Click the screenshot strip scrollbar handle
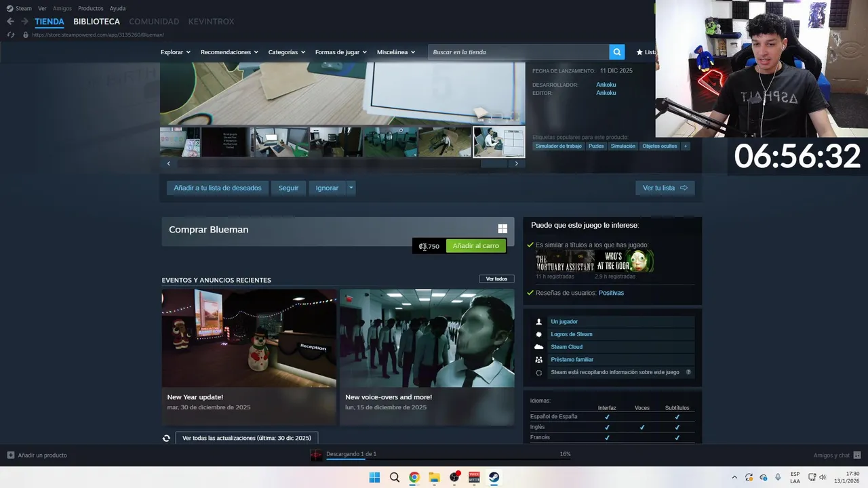 tap(494, 163)
